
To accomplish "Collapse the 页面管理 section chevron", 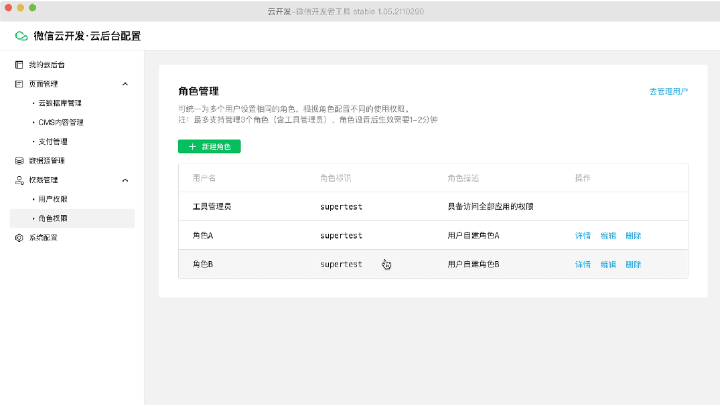I will (125, 84).
